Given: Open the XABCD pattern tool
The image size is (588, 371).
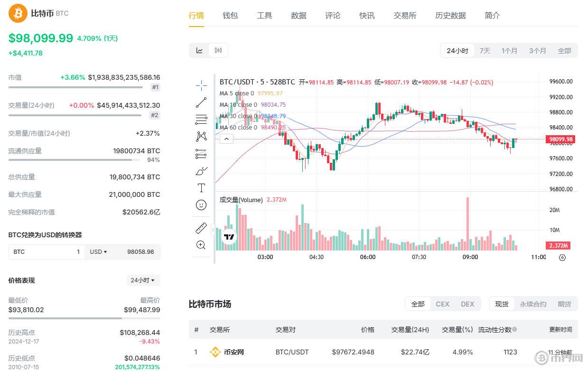Looking at the screenshot, I should point(201,136).
